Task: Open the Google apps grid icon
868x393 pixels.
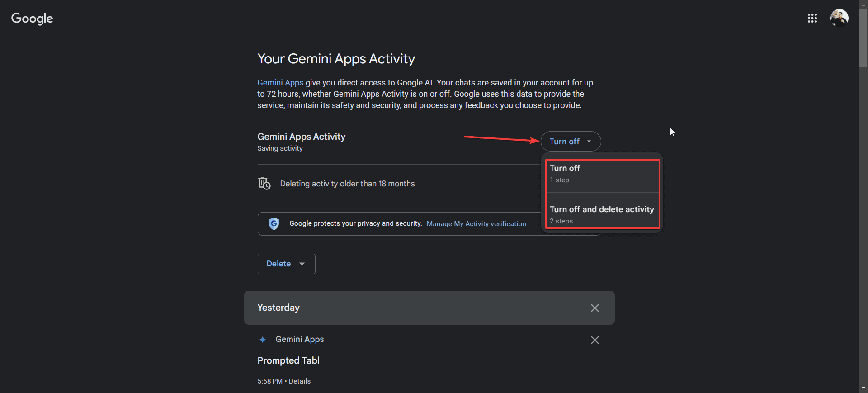Action: point(812,18)
